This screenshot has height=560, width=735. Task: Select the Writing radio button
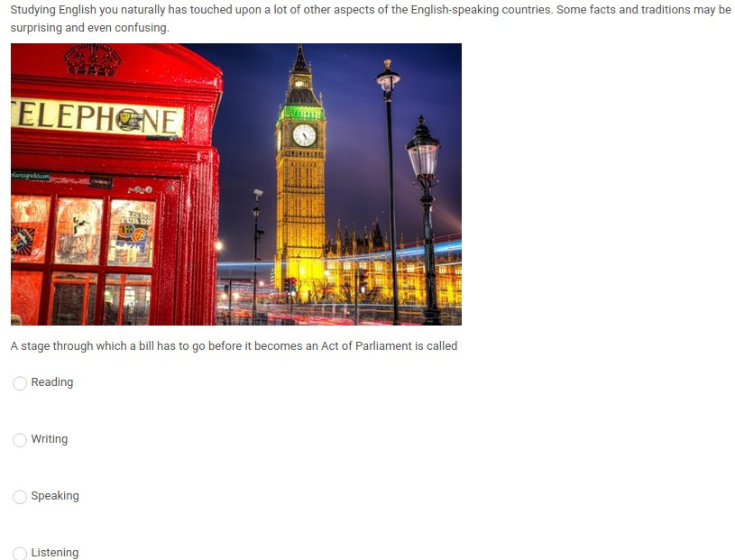pyautogui.click(x=20, y=439)
